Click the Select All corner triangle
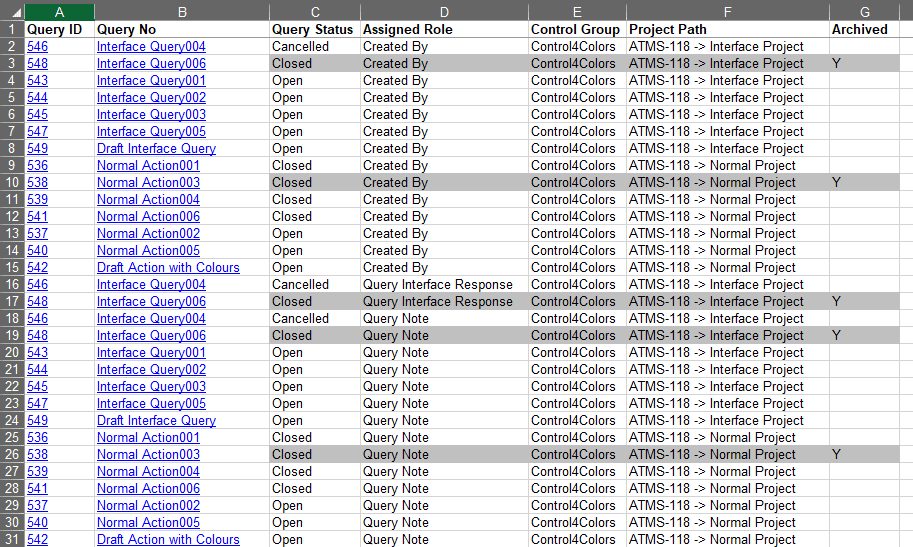Viewport: 913px width, 547px height. click(x=16, y=13)
